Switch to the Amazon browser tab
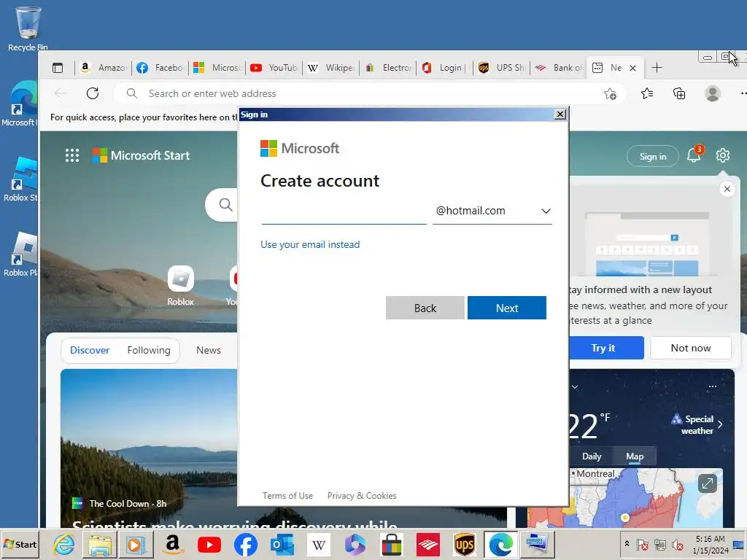747x560 pixels. tap(103, 68)
